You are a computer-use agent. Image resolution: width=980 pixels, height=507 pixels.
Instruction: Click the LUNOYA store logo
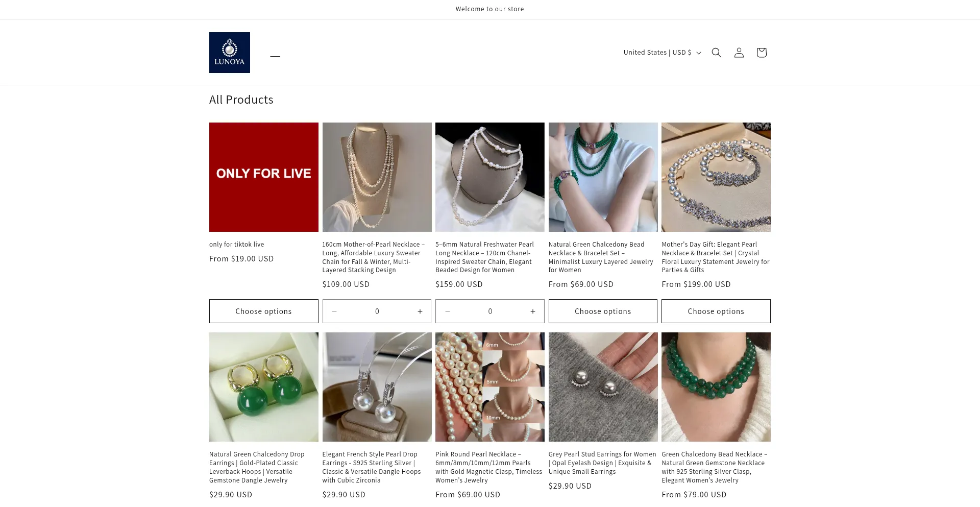229,52
